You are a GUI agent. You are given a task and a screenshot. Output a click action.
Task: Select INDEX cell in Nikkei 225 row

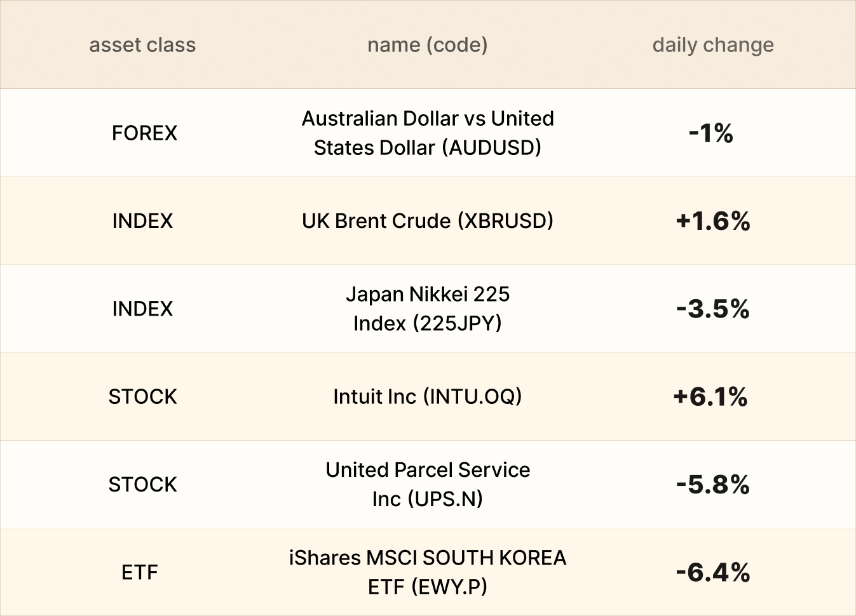pos(142,309)
